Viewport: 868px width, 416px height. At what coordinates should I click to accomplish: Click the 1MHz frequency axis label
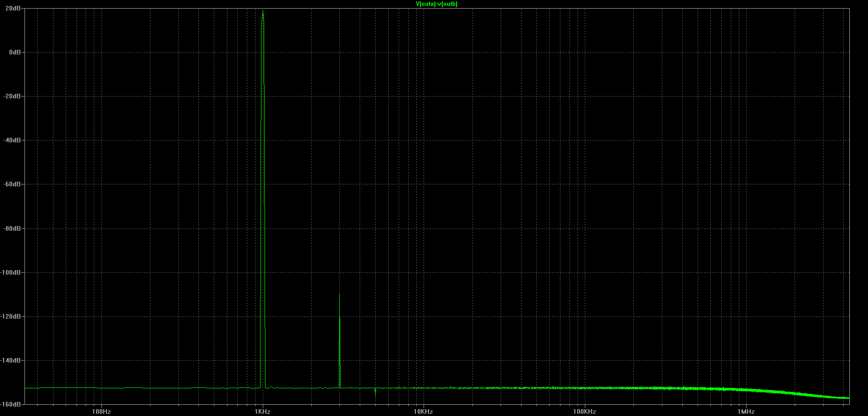[x=746, y=412]
